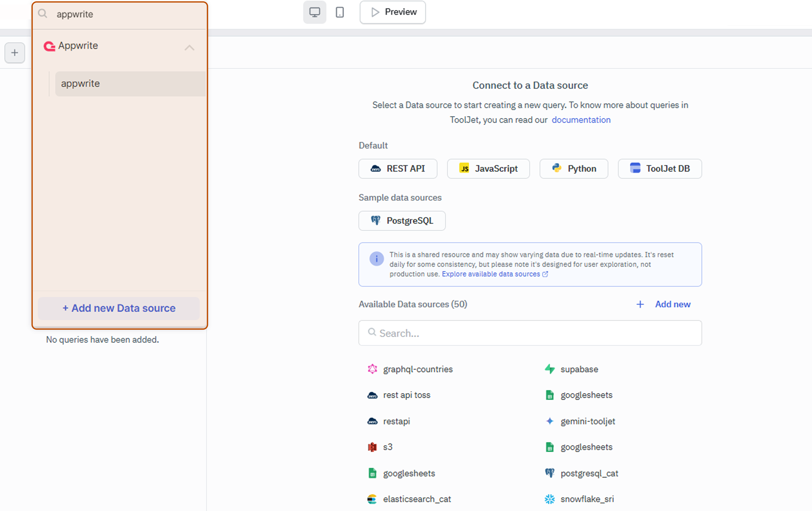Open the graphql-countries data source
This screenshot has width=812, height=511.
click(417, 369)
